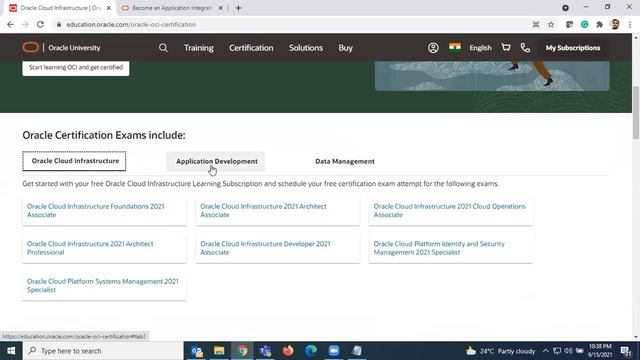Click My Subscriptions button
Image resolution: width=640 pixels, height=360 pixels.
click(x=573, y=48)
